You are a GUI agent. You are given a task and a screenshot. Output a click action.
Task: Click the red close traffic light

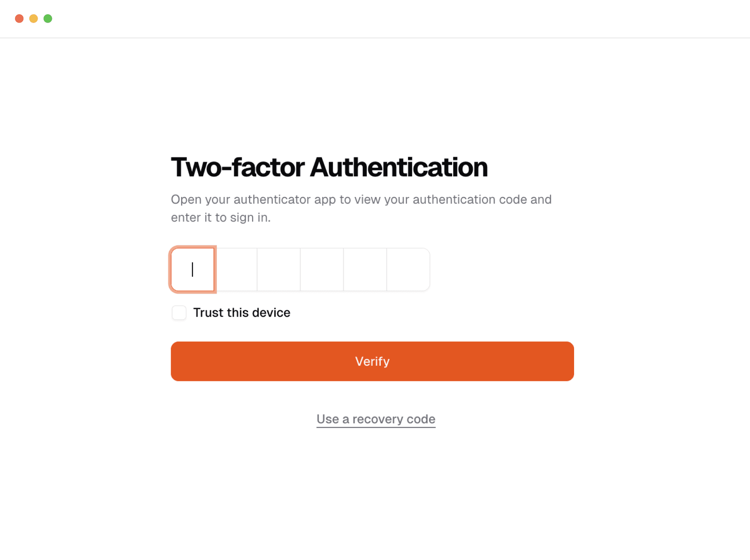tap(19, 19)
